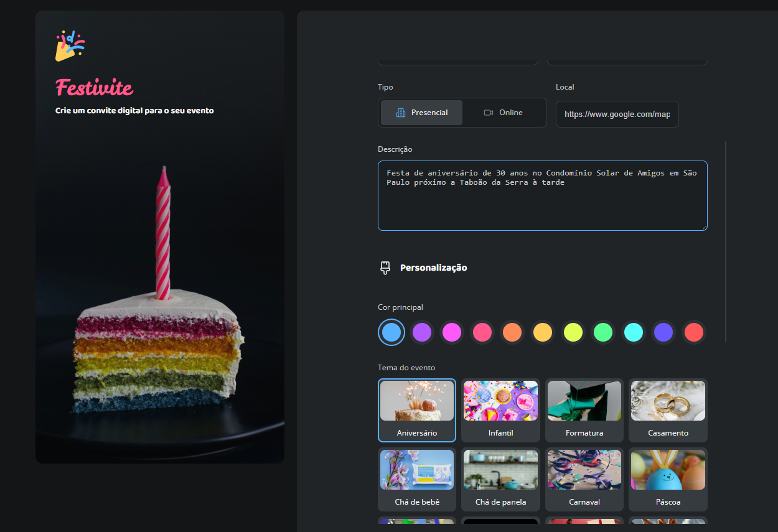Viewport: 778px width, 532px height.
Task: Choose the magenta main color swatch
Action: click(x=452, y=332)
